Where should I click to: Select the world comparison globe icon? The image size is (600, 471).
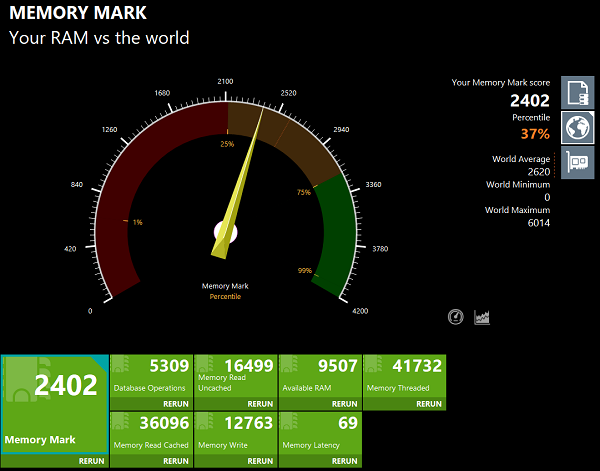(x=577, y=127)
